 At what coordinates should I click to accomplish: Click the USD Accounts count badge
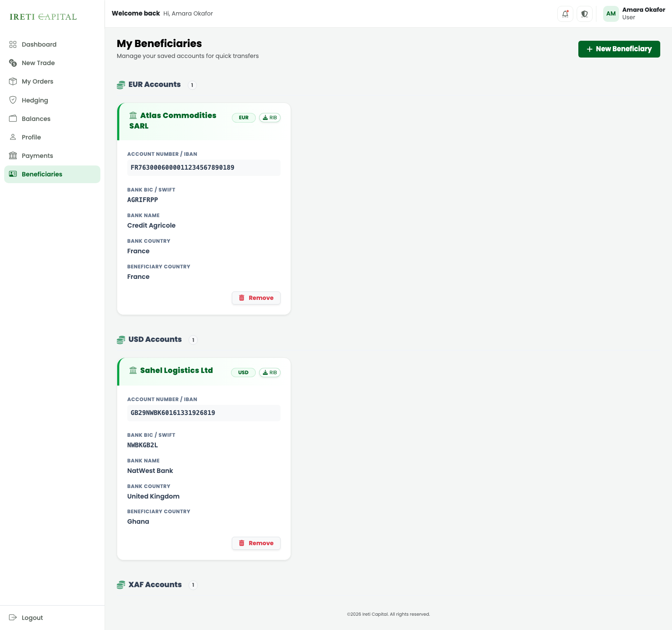click(193, 340)
